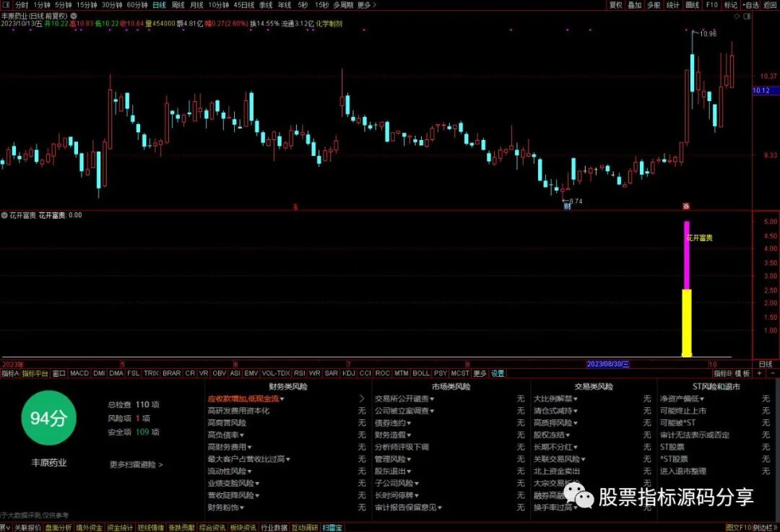The image size is (780, 532).
Task: Switch to 5分钟 timeframe
Action: [63, 5]
